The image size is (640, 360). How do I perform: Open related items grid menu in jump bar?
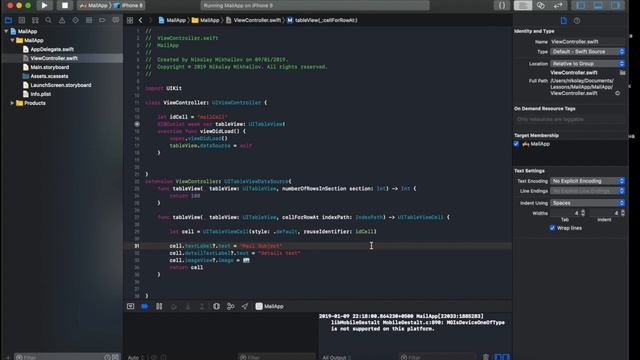point(130,20)
